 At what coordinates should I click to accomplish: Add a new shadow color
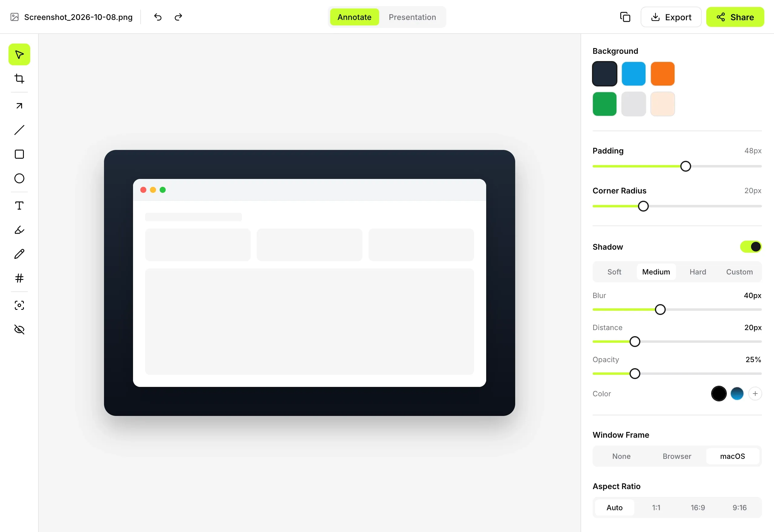755,394
